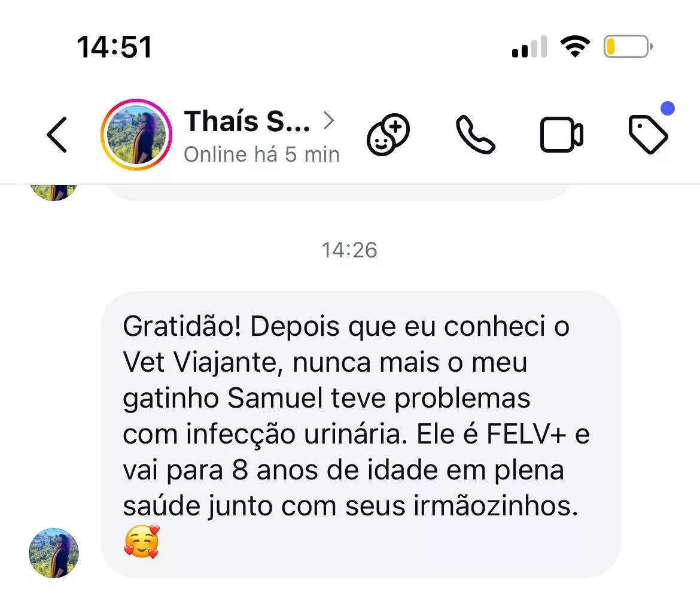The height and width of the screenshot is (589, 700).
Task: Tap the Online há 5 min status
Action: pos(261,154)
